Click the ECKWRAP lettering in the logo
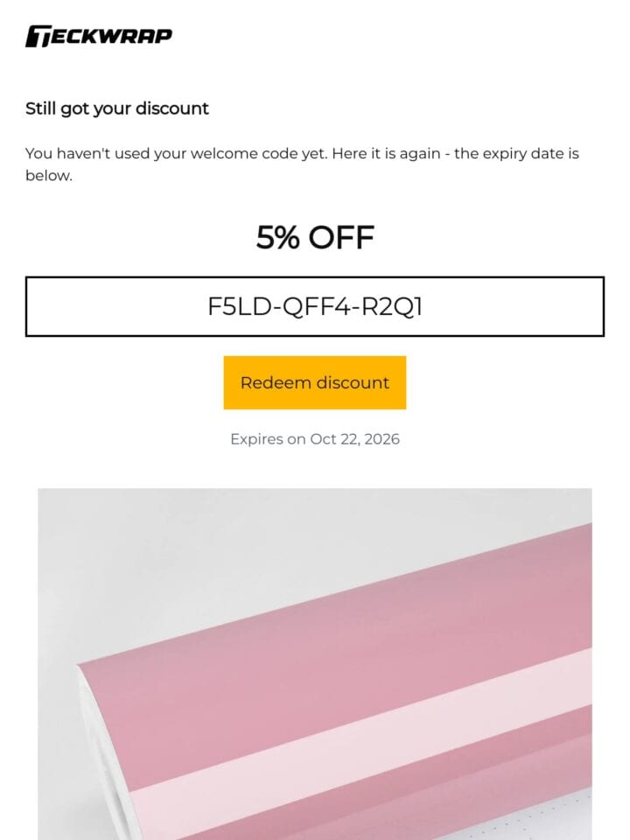This screenshot has height=840, width=630. [x=111, y=36]
